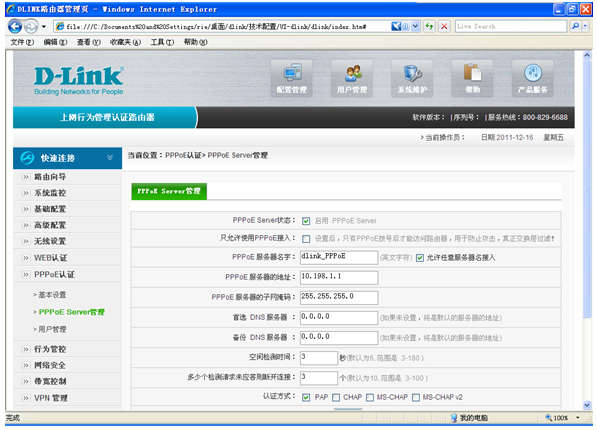Screen dimensions: 597x430
Task: Click the browser Stop (red X) button
Action: point(444,26)
